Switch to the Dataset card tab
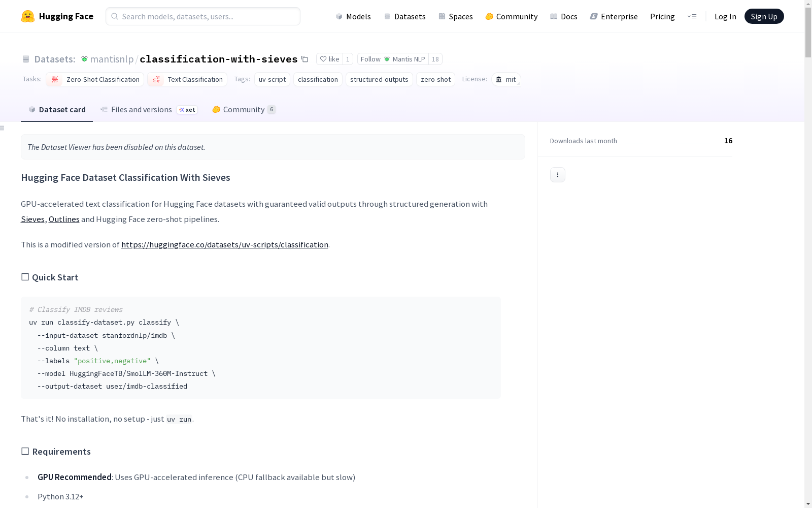 [57, 109]
